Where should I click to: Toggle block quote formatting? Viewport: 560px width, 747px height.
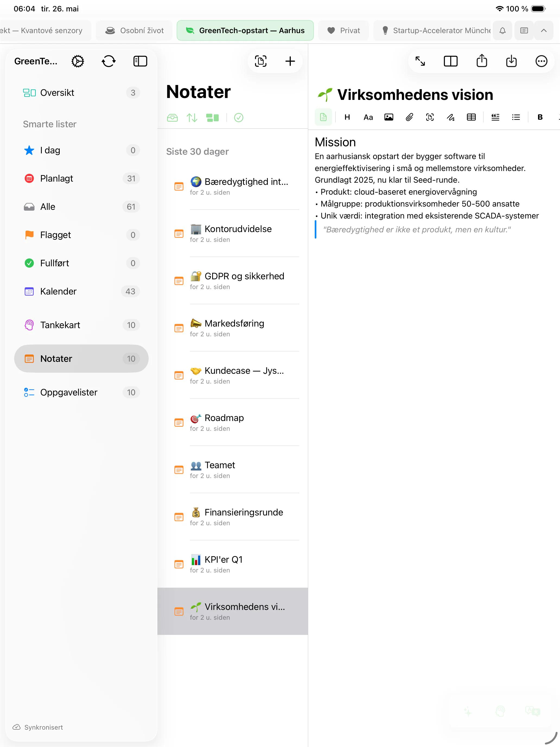tap(495, 117)
